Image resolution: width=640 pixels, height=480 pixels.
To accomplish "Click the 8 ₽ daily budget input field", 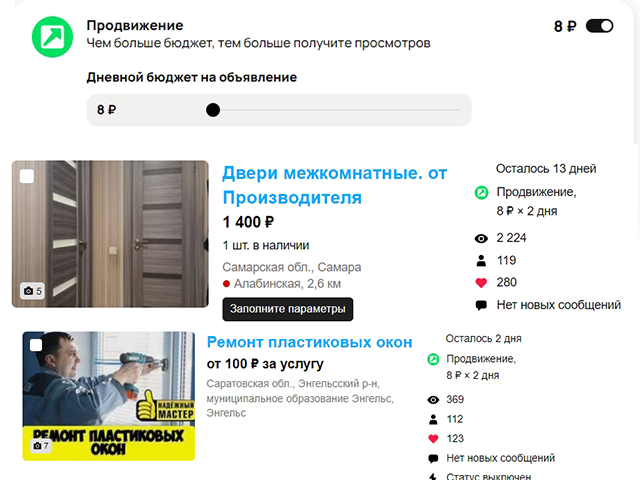I will tap(279, 110).
